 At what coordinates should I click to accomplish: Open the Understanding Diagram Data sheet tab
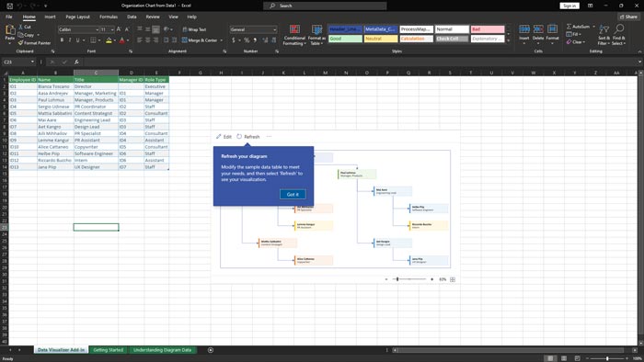click(162, 350)
